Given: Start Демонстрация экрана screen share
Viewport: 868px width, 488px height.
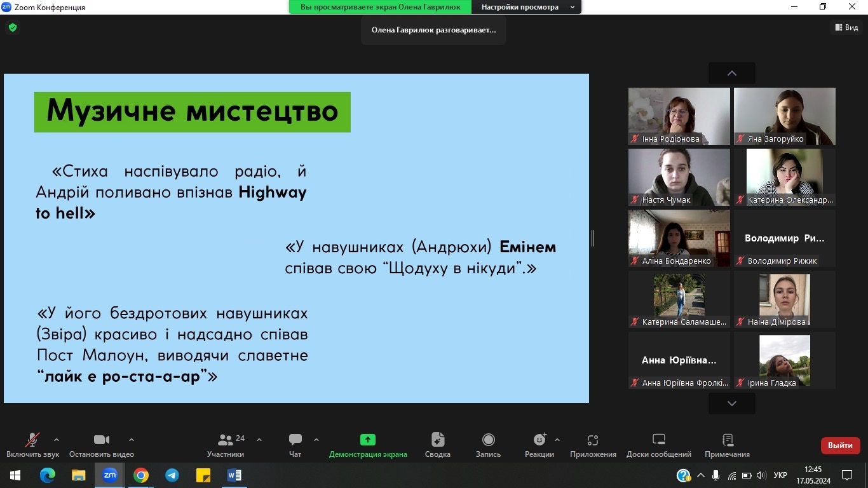Looking at the screenshot, I should coord(368,445).
